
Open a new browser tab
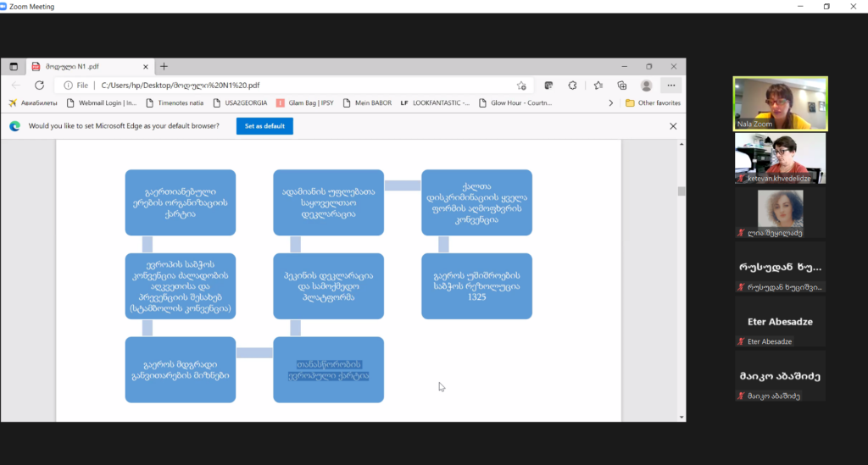(164, 67)
